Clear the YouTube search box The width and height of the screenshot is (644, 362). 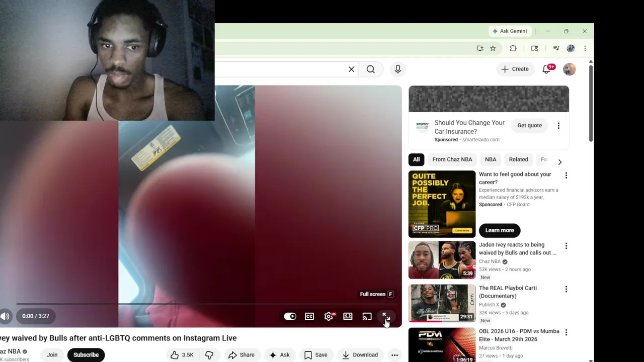(x=351, y=69)
